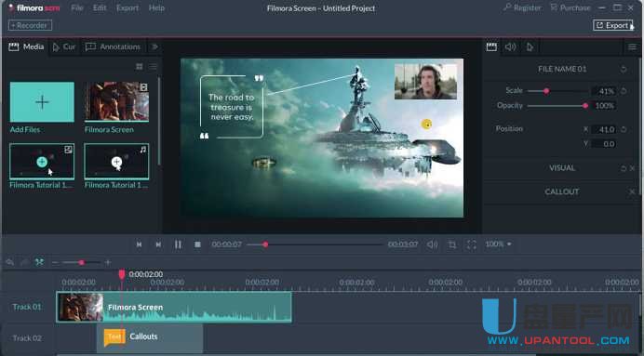The height and width of the screenshot is (356, 644).
Task: Switch to the Cursor tab
Action: pos(64,46)
